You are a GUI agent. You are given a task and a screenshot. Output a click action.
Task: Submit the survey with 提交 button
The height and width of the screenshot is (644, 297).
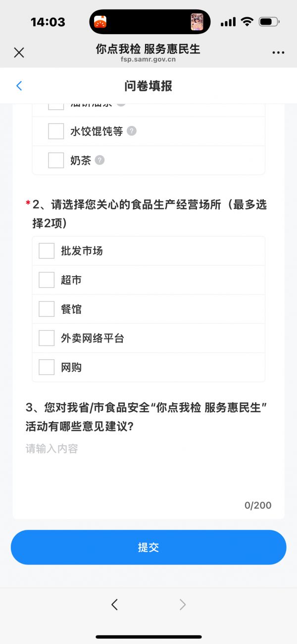click(148, 547)
